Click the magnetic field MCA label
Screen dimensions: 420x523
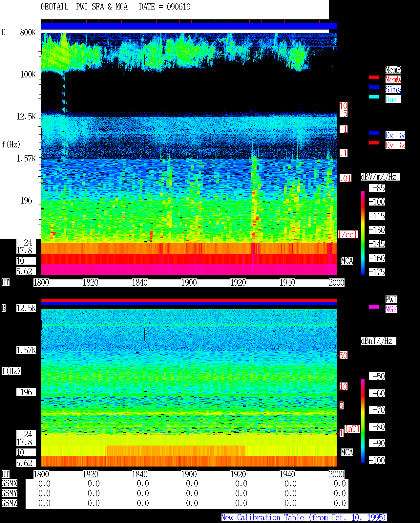(347, 452)
